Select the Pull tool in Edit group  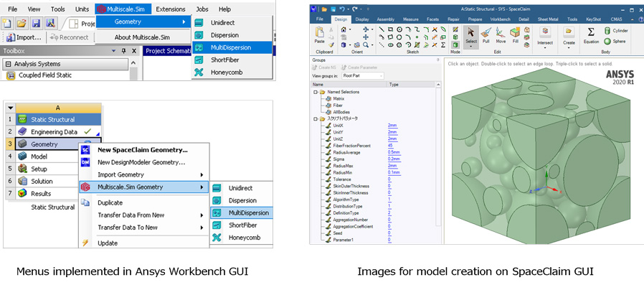[486, 34]
